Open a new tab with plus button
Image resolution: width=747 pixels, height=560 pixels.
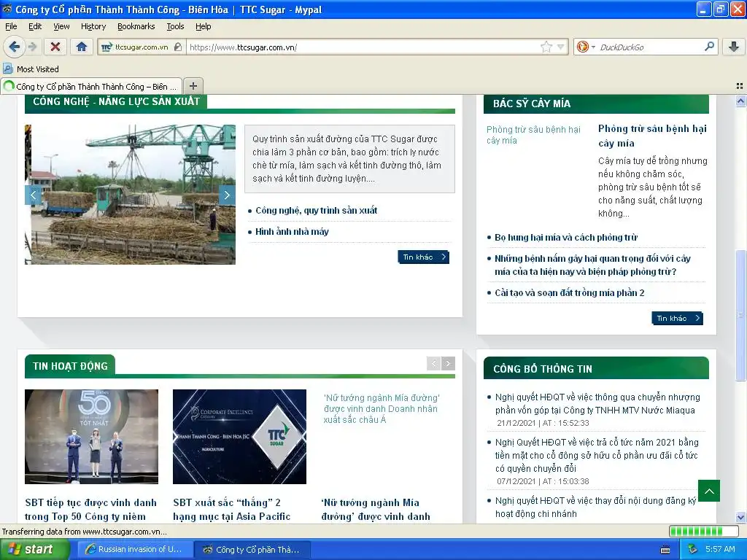(193, 86)
